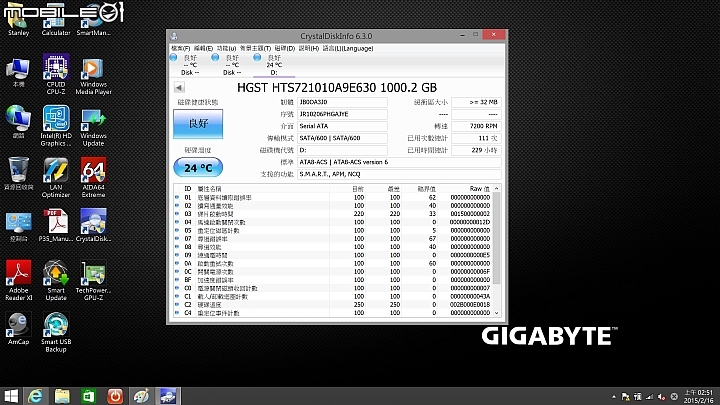Click SATA/600 transfer mode field
This screenshot has width=720, height=405.
[342, 138]
